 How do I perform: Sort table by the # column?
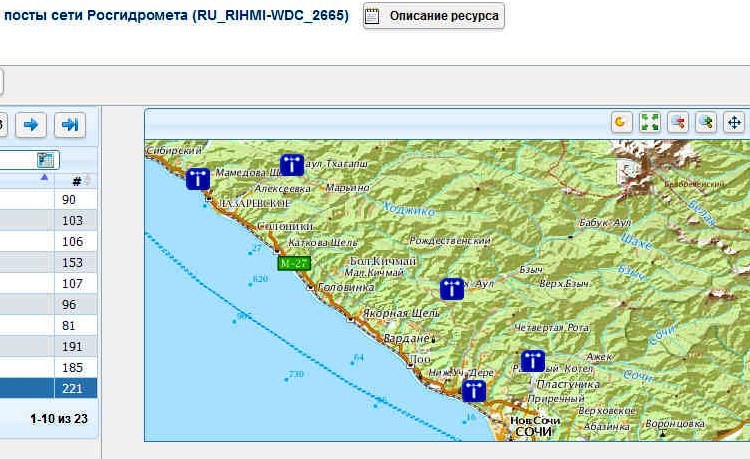coord(77,180)
